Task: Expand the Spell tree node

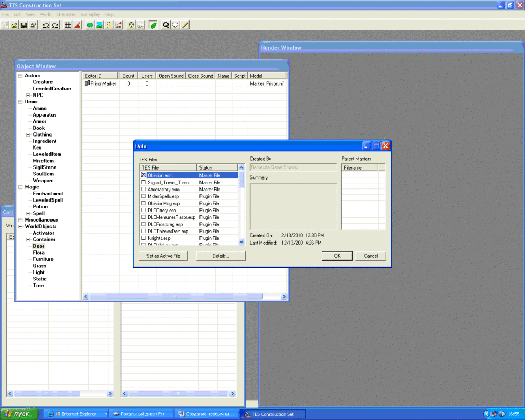Action: coord(28,213)
